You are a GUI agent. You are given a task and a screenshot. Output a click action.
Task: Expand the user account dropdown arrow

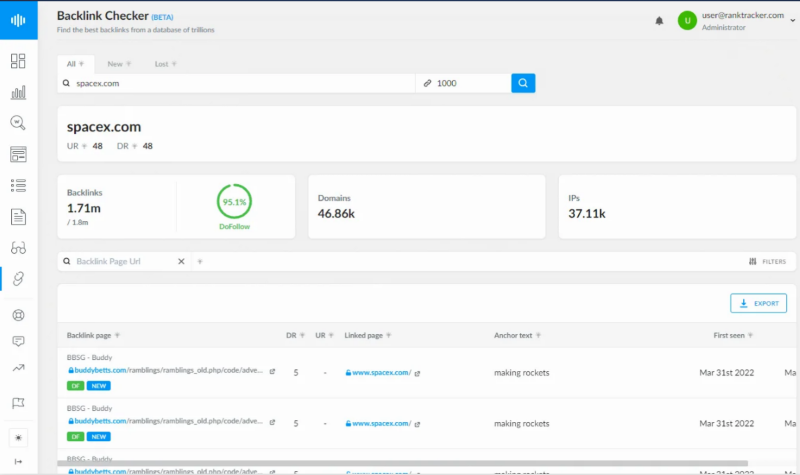[792, 21]
